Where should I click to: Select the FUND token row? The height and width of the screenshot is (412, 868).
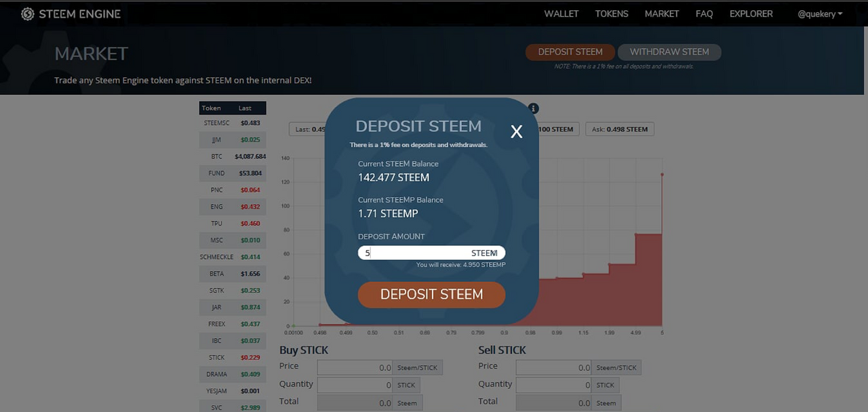(x=233, y=173)
